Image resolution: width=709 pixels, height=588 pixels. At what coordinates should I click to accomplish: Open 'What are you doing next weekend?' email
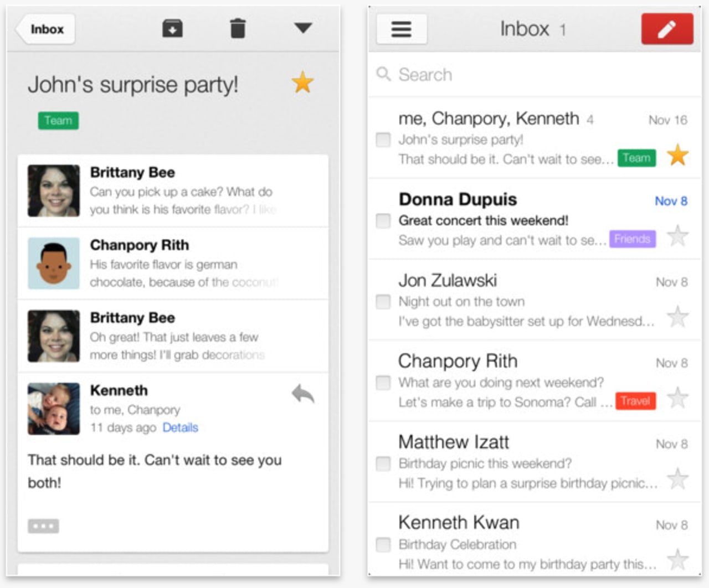pos(535,381)
